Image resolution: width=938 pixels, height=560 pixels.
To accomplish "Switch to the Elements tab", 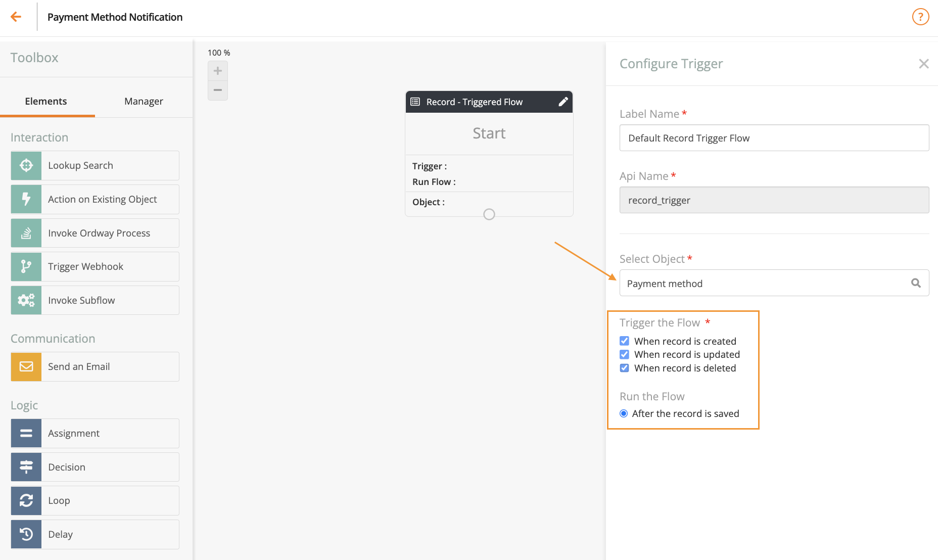I will 46,101.
